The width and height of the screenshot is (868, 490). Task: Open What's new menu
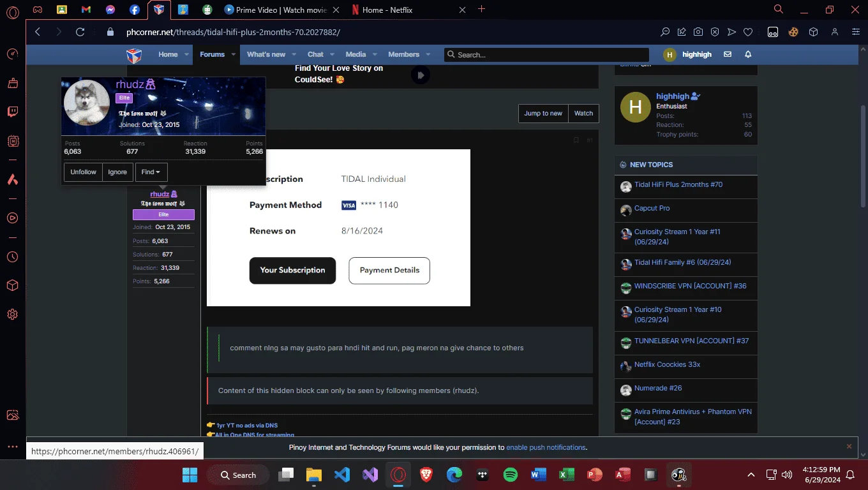[x=266, y=54]
